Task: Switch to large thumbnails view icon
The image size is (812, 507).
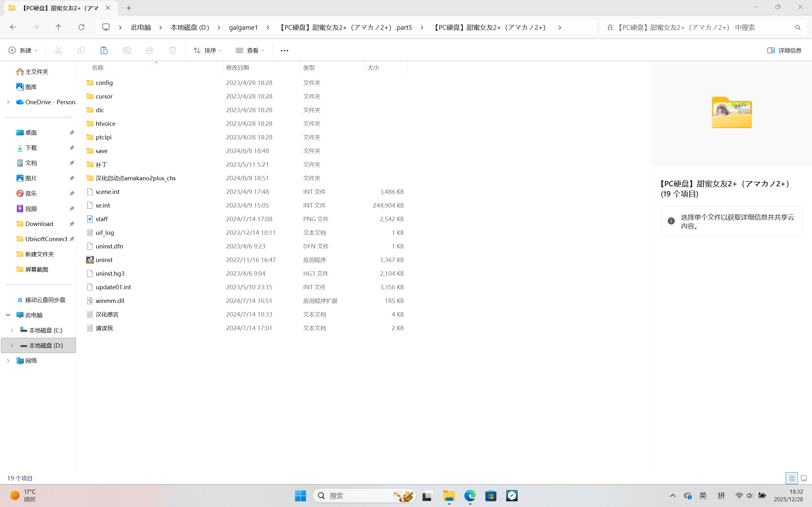Action: tap(804, 478)
